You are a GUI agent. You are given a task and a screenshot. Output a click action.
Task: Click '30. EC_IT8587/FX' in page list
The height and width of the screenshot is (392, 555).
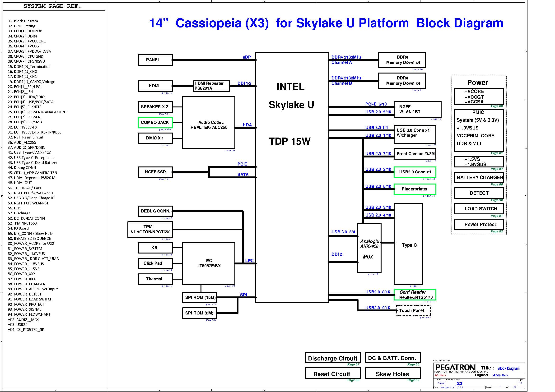[23, 127]
